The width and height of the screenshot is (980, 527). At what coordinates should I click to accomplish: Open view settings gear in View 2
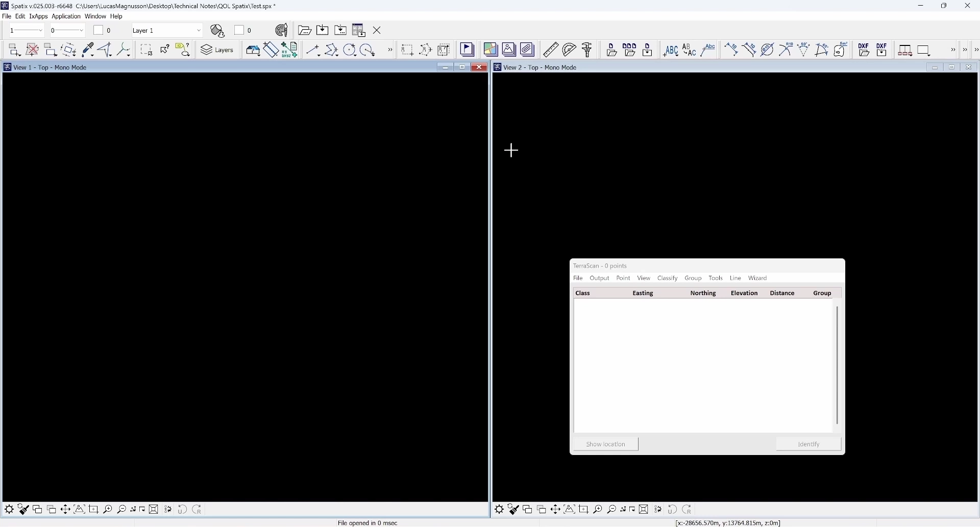(500, 510)
